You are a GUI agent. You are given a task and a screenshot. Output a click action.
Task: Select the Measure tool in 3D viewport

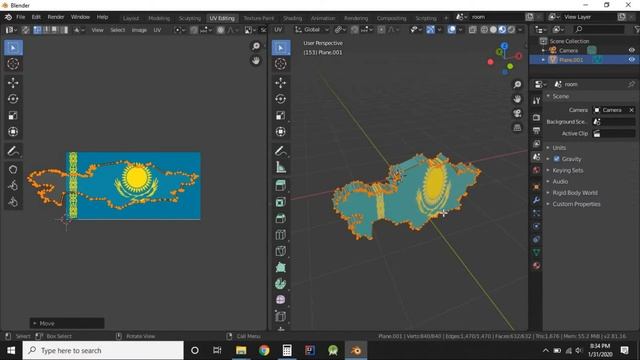point(281,167)
